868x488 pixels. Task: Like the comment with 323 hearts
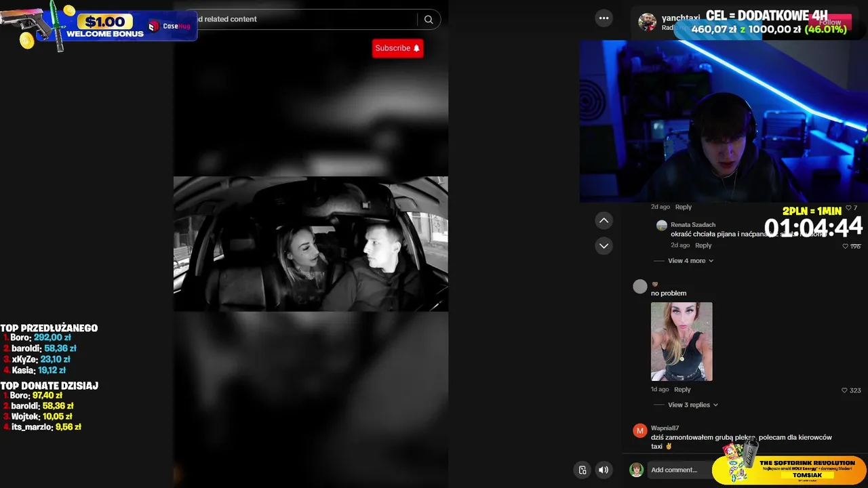pyautogui.click(x=844, y=390)
